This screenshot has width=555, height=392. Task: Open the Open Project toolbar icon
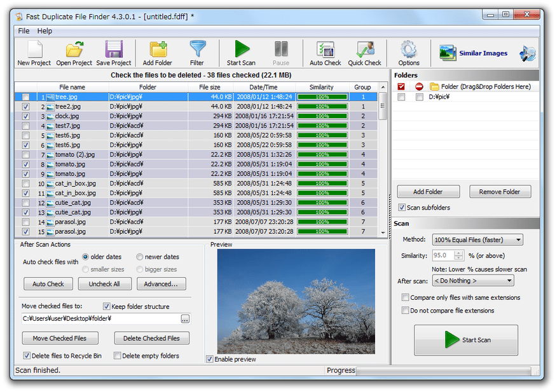tap(74, 49)
